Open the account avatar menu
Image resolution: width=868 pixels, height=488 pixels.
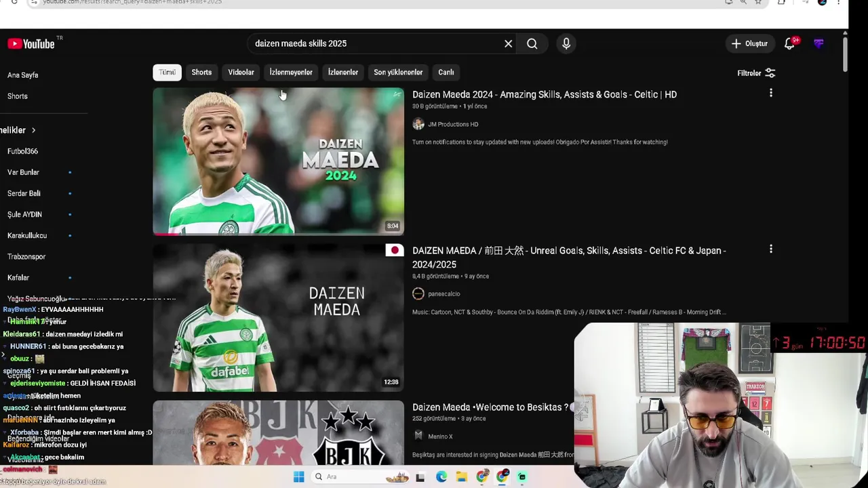pyautogui.click(x=818, y=43)
